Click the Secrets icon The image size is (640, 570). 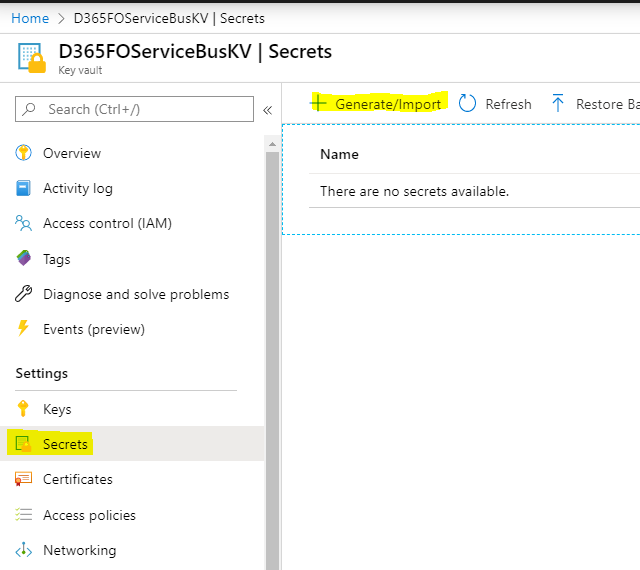pos(23,444)
